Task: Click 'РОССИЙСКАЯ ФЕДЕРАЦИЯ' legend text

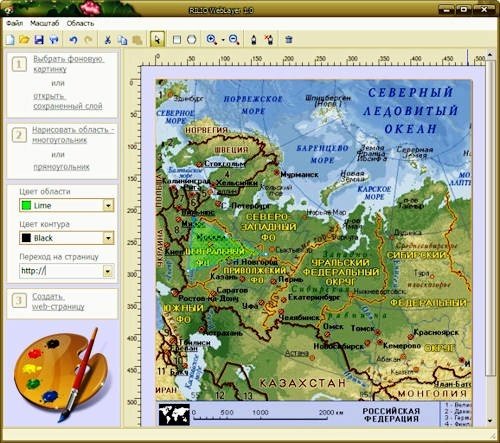Action: coord(391,415)
